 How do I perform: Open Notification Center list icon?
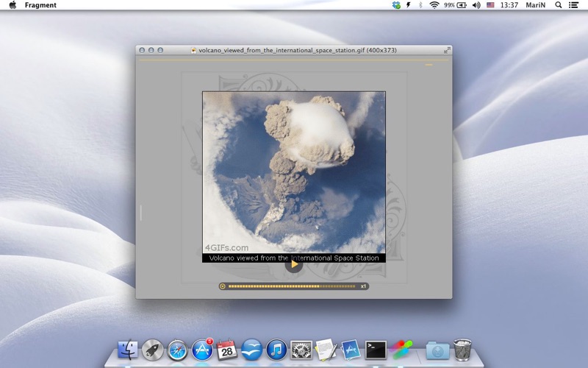pos(573,5)
